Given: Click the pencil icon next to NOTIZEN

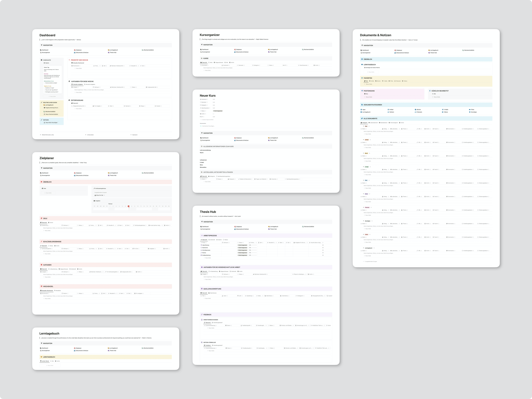Looking at the screenshot, I should coord(42,120).
